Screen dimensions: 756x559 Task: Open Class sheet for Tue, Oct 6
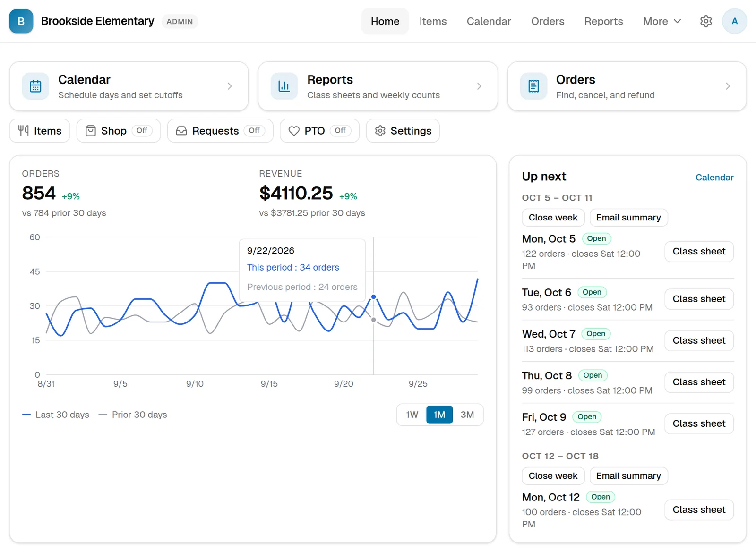(699, 299)
